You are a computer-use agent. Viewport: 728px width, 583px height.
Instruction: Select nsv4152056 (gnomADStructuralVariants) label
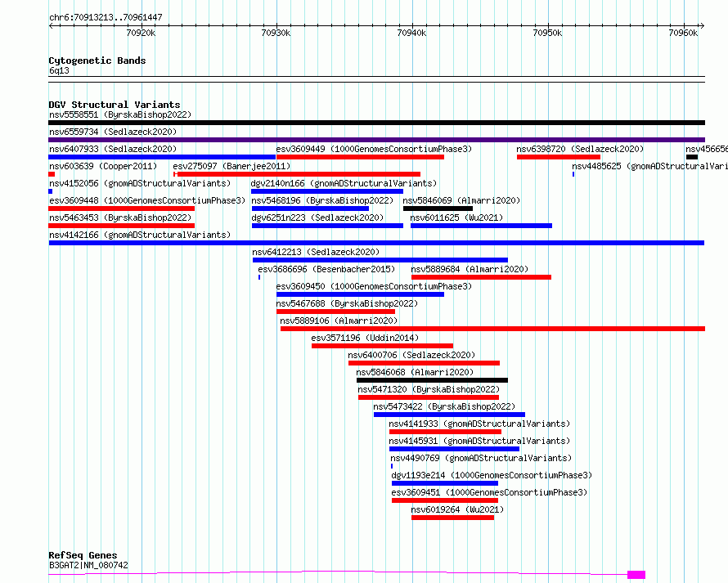pos(140,183)
